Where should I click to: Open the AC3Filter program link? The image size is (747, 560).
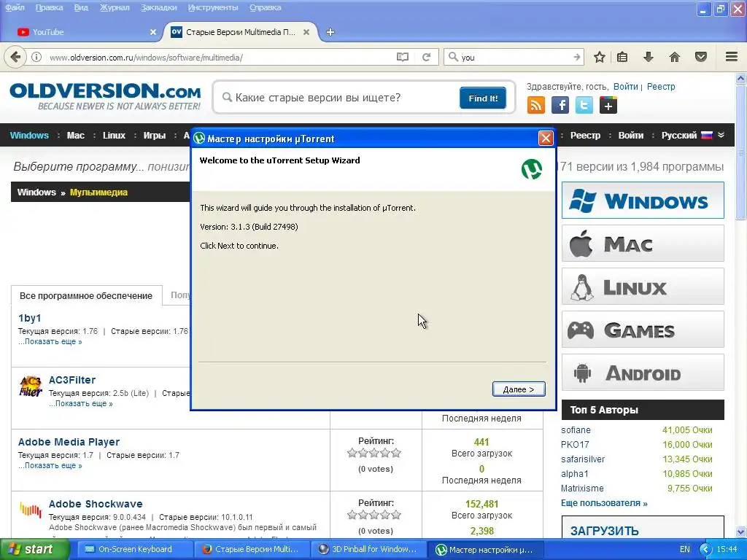72,380
